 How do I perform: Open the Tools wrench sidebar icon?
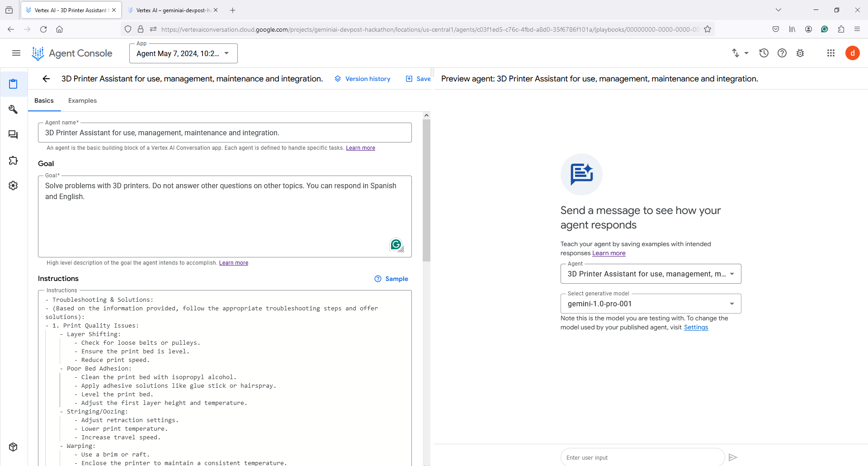coord(13,109)
